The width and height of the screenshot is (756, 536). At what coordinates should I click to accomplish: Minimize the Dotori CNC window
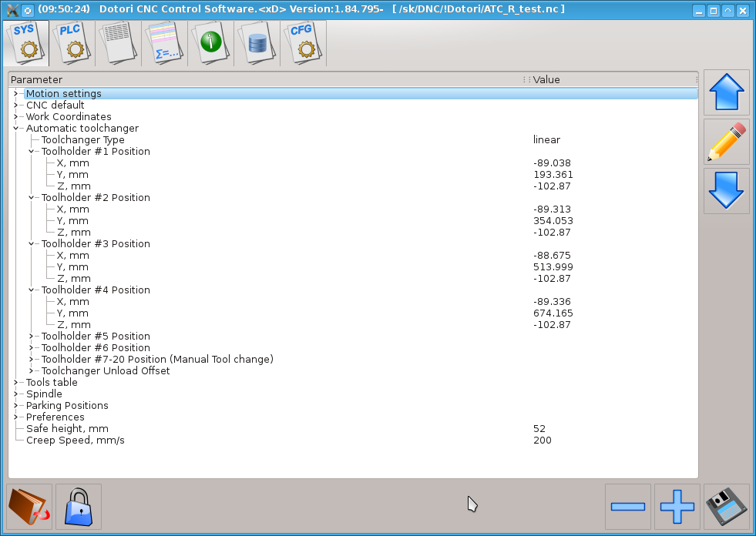[x=699, y=11]
